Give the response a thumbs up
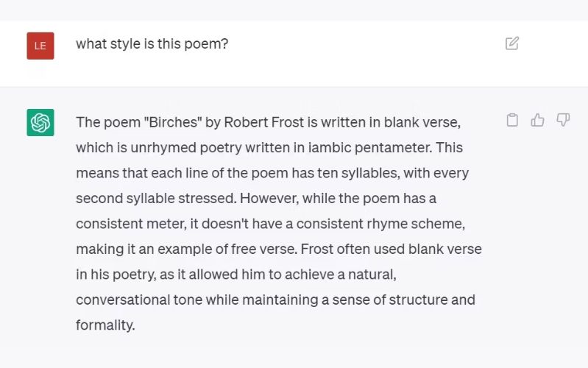Image resolution: width=588 pixels, height=368 pixels. pyautogui.click(x=538, y=120)
